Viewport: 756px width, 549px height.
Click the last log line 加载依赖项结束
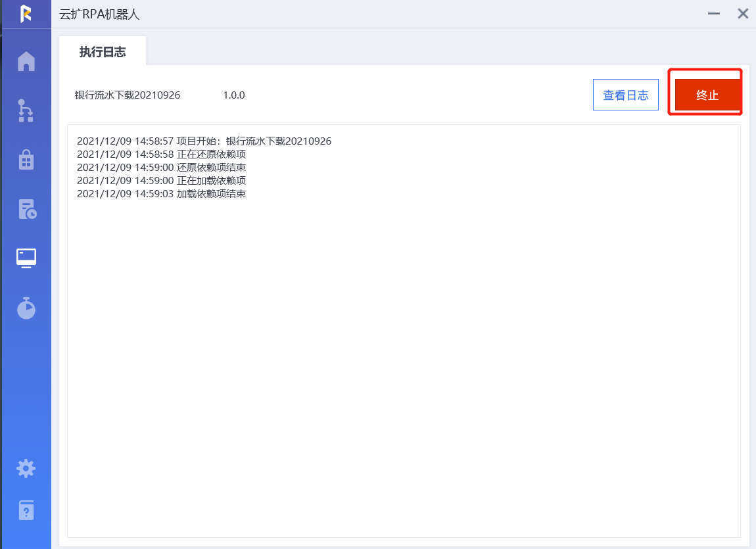[x=161, y=194]
